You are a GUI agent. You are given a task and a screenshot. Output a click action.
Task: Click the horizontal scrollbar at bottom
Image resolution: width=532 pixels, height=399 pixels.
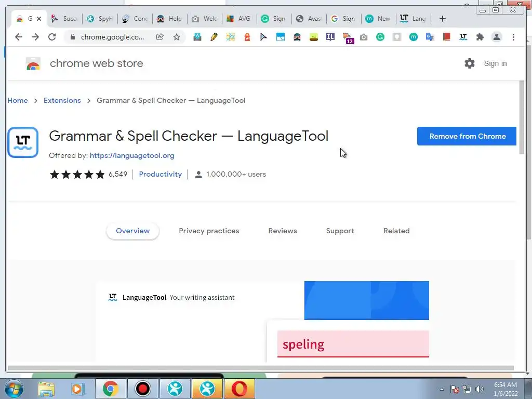pos(261,368)
